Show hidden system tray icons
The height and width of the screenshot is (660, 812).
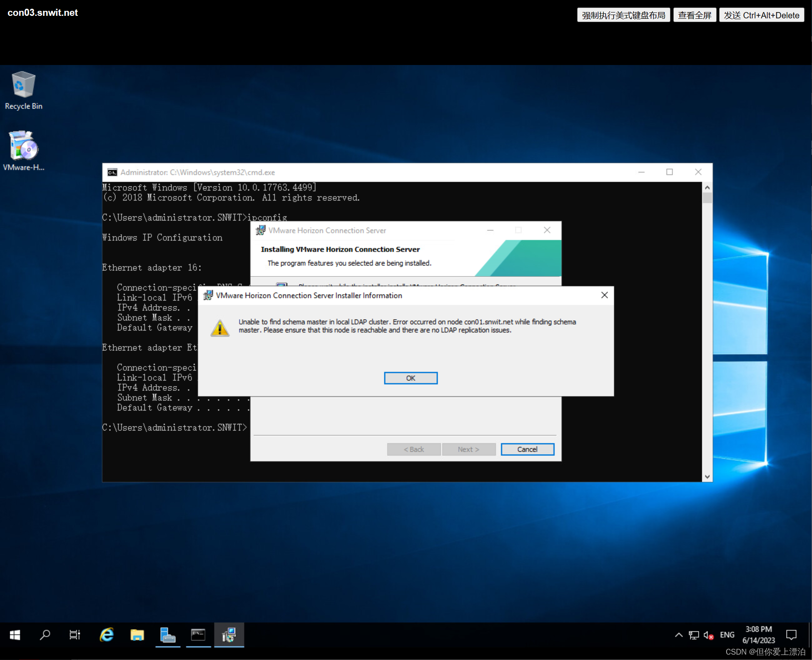[679, 635]
